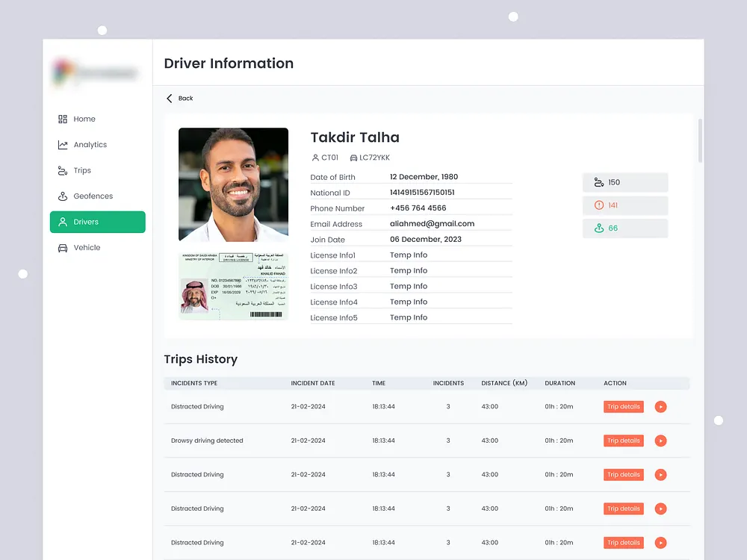Screen dimensions: 747x560
Task: Click car icon next to LC72YKK
Action: (353, 158)
